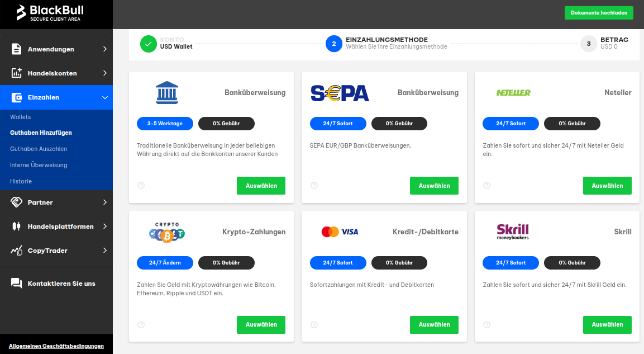Click the Neteller logo
644x354 pixels.
click(x=513, y=93)
